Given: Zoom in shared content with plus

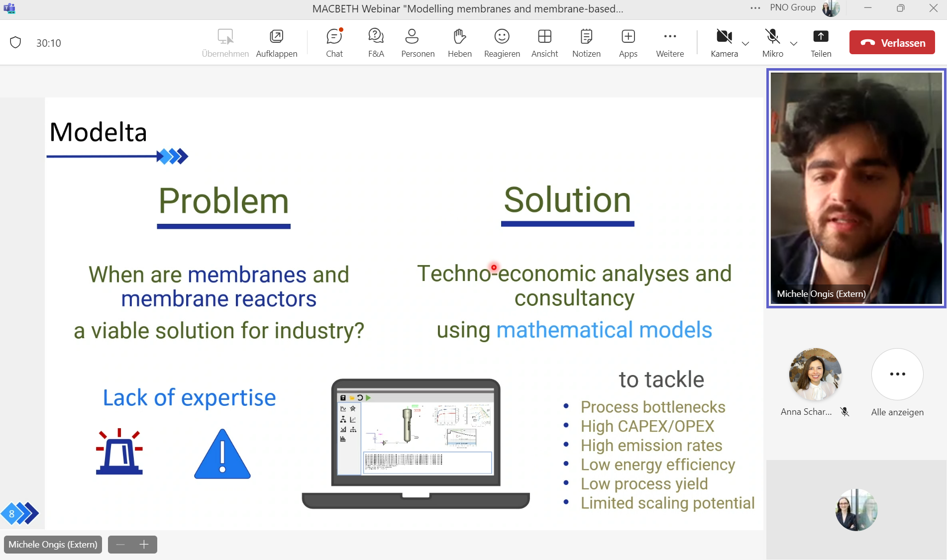Looking at the screenshot, I should point(144,545).
